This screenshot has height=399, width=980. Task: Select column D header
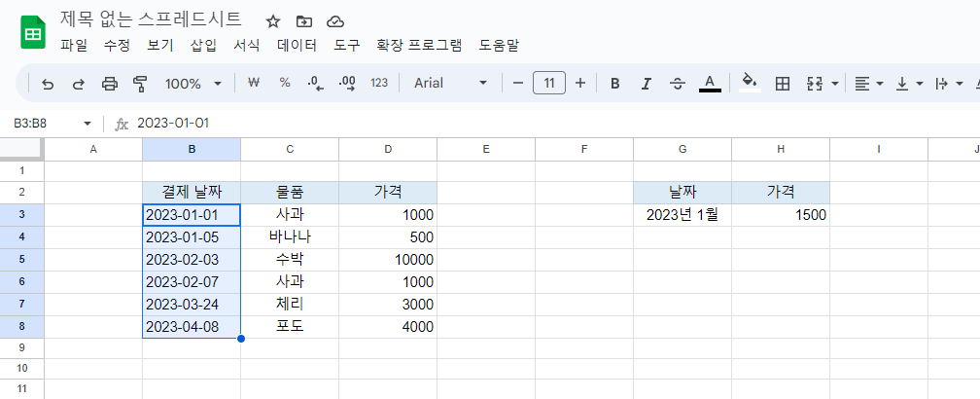click(388, 149)
